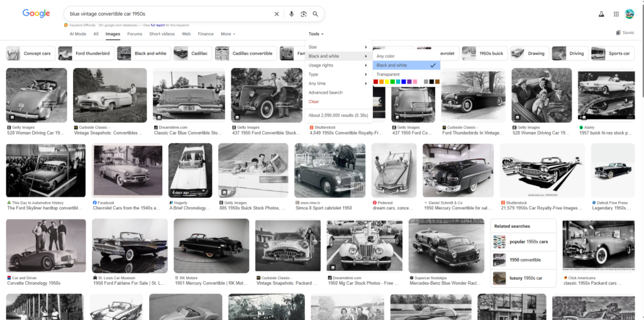Click Detroit Free Press favicon
Viewport: 644px width, 320px height.
pyautogui.click(x=594, y=203)
